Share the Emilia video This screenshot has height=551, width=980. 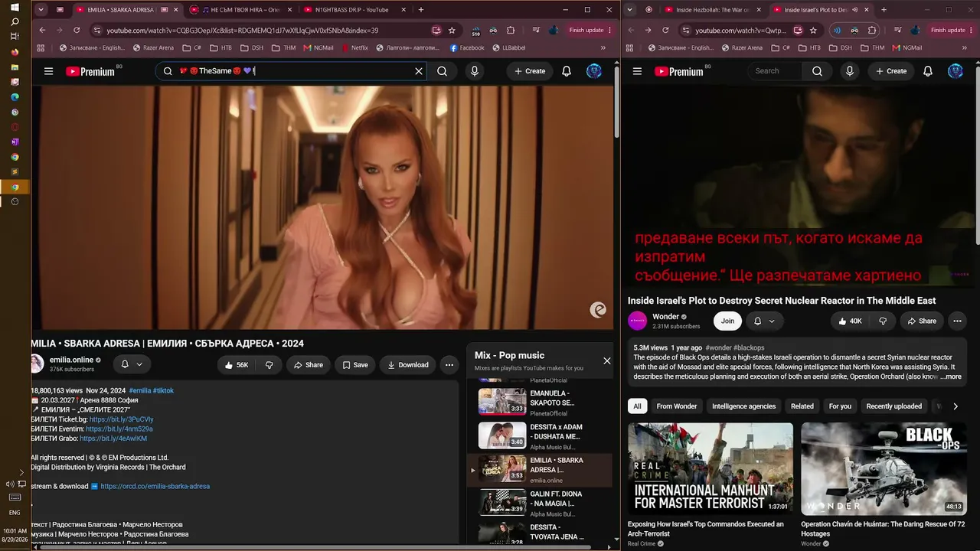point(309,365)
